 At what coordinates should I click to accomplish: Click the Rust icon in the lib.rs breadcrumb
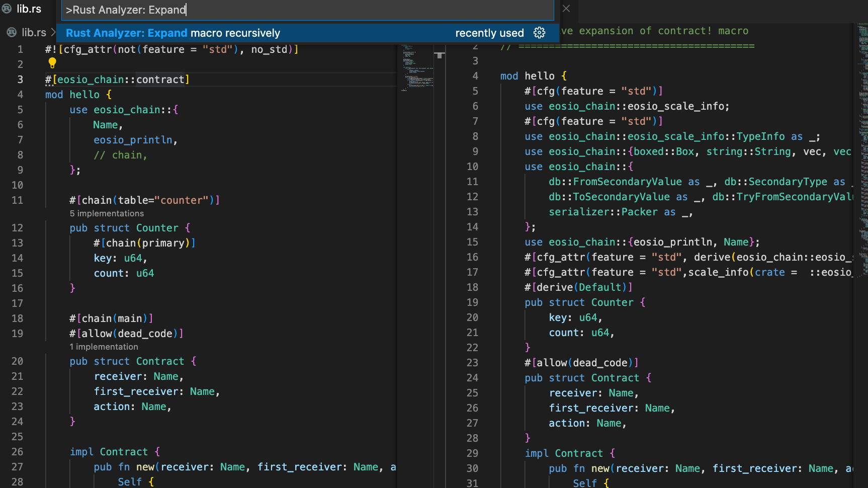pos(12,32)
